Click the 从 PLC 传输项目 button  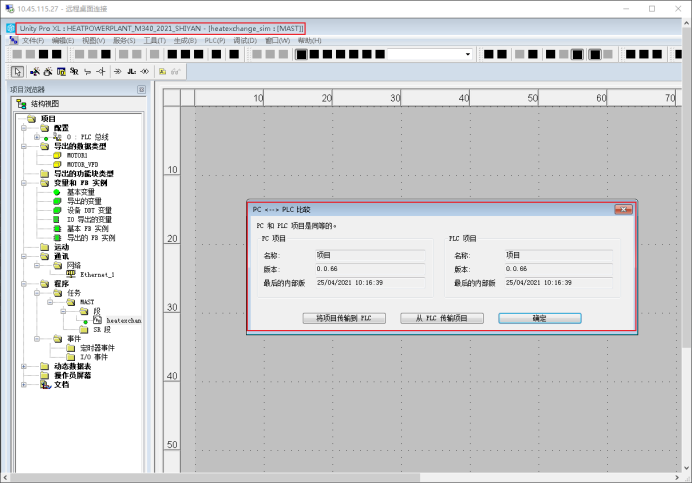click(x=441, y=318)
